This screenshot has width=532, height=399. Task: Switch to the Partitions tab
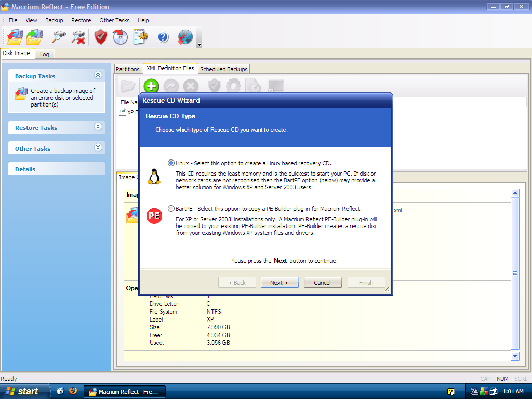point(128,69)
